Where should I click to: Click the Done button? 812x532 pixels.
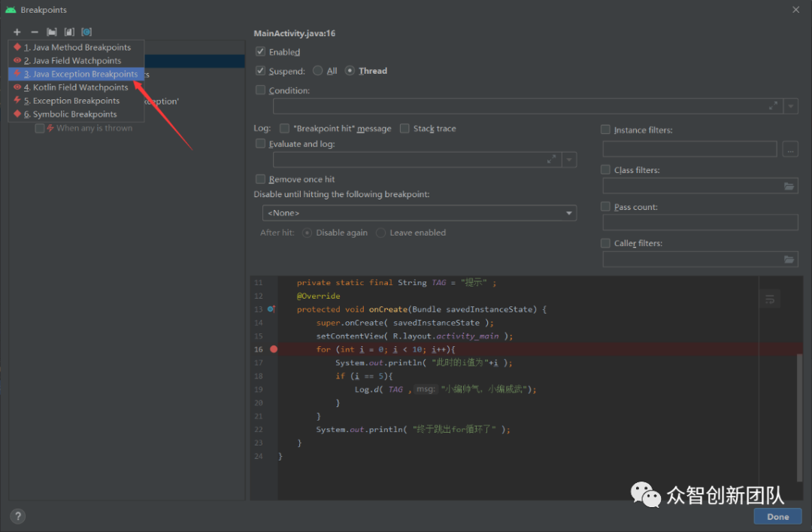coord(778,516)
